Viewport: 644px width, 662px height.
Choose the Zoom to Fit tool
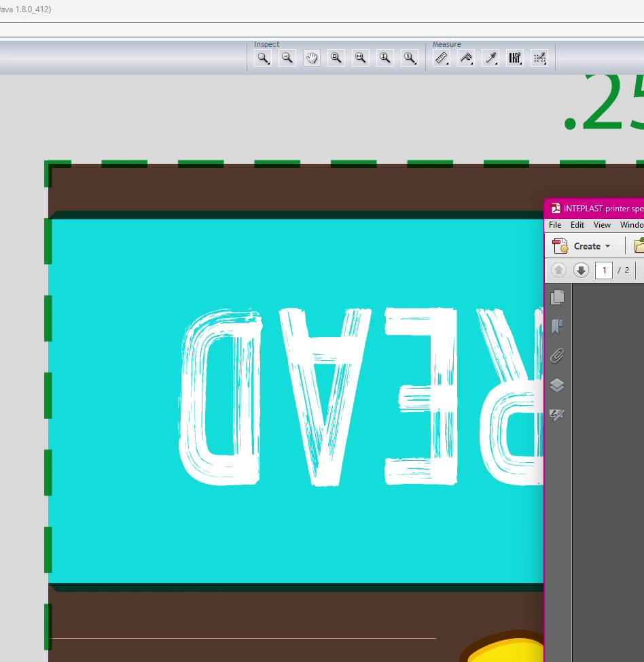coord(336,58)
